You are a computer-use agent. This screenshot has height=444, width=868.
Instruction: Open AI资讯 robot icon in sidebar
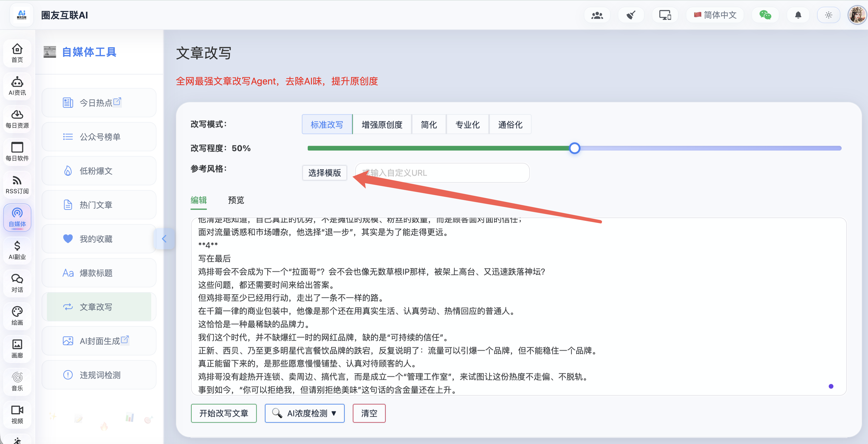[x=17, y=86]
